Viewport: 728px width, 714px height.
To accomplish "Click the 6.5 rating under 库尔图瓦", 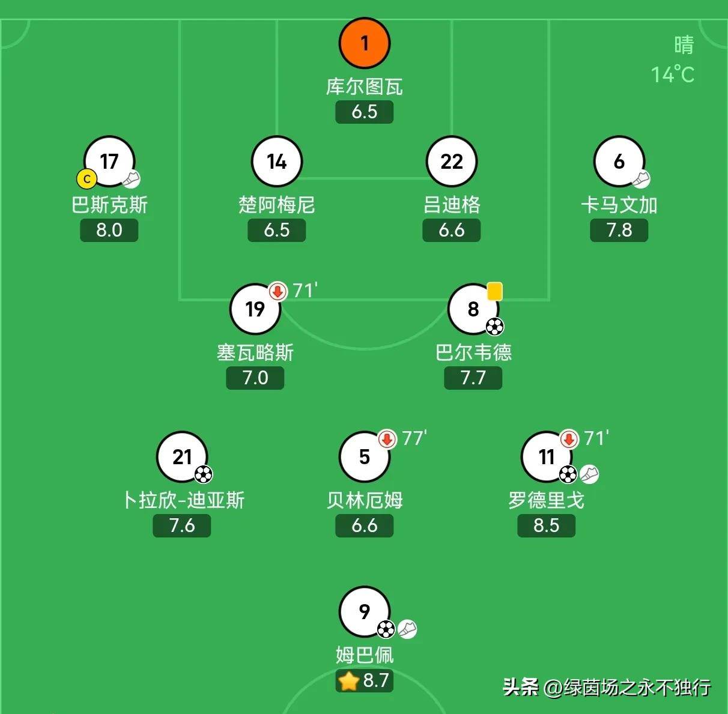I will (364, 112).
